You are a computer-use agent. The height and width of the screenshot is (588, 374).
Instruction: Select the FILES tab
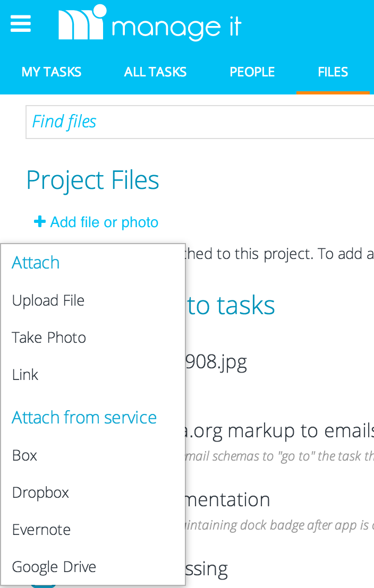point(333,72)
